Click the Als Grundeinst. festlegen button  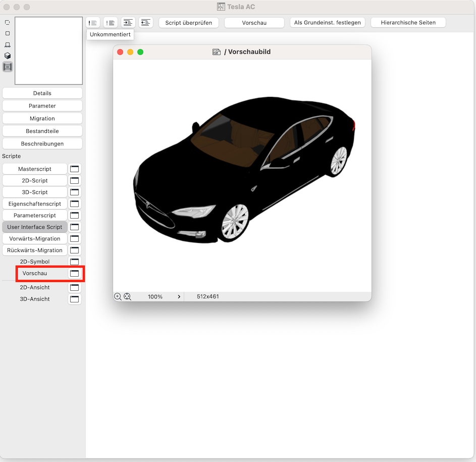point(328,23)
